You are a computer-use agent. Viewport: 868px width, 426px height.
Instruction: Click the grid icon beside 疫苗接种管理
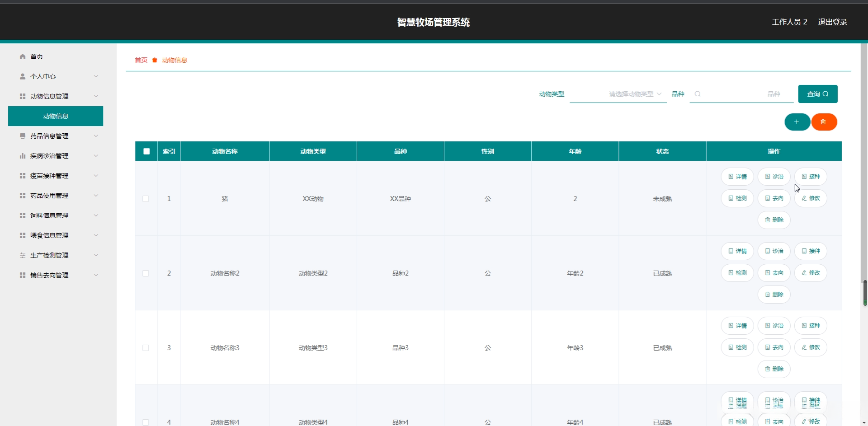pos(23,176)
